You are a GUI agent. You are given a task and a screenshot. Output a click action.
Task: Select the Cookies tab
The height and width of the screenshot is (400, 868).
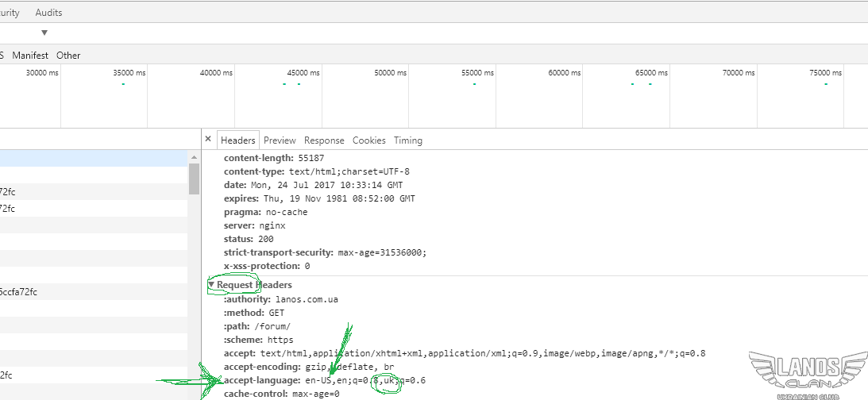[x=368, y=140]
